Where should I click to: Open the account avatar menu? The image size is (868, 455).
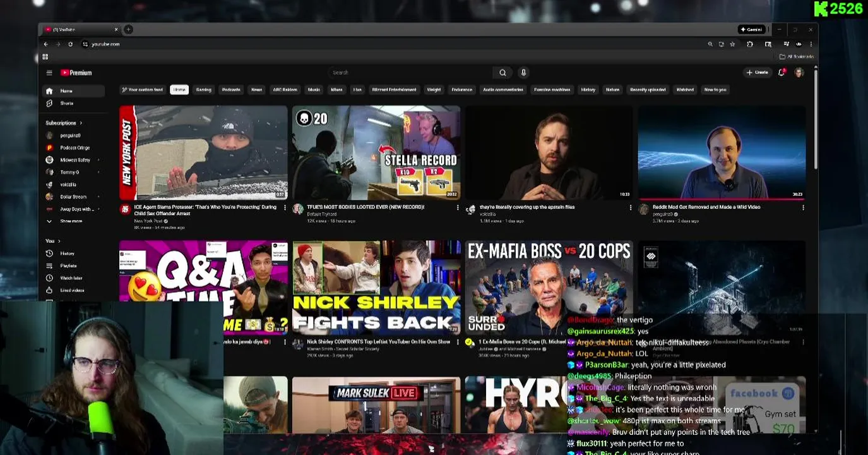click(x=799, y=73)
